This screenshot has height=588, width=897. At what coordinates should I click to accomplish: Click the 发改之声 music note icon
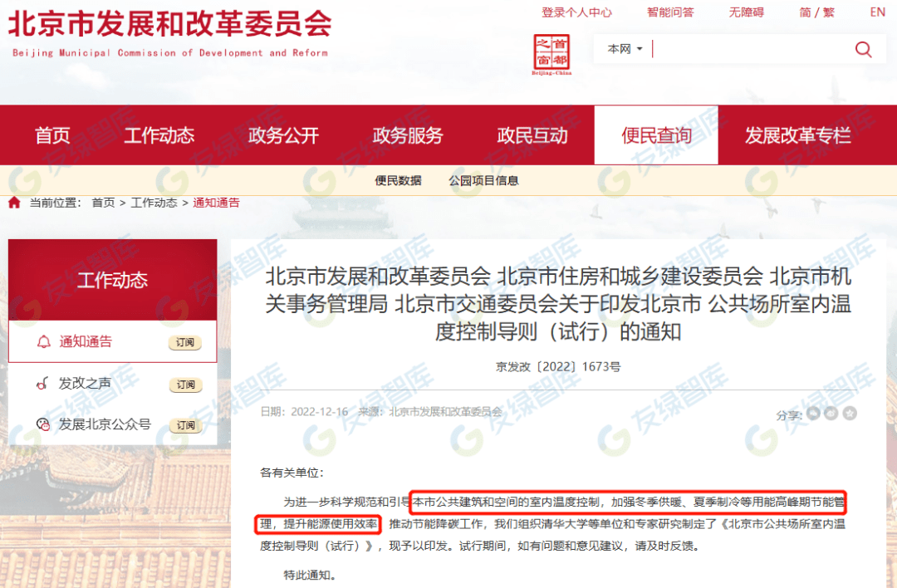click(x=43, y=384)
